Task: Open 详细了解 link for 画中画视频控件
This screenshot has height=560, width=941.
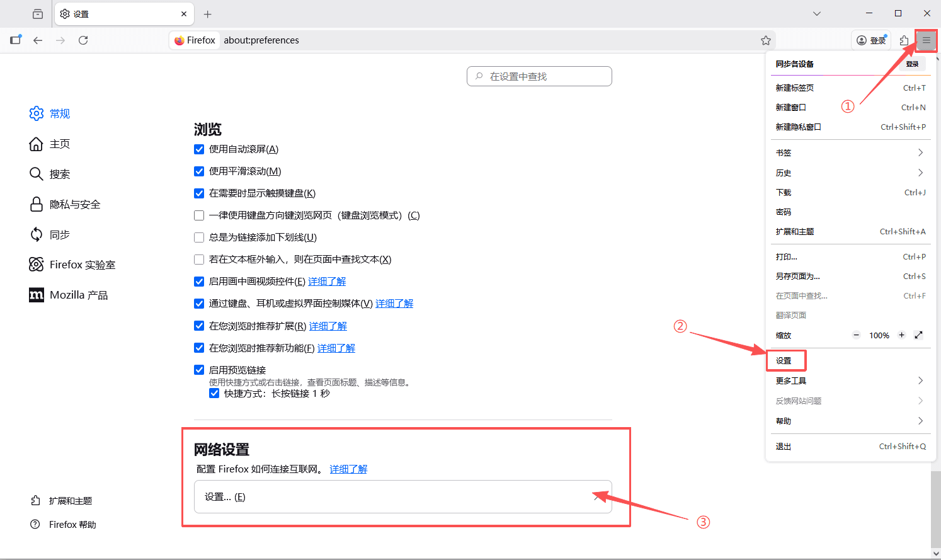Action: [x=327, y=282]
